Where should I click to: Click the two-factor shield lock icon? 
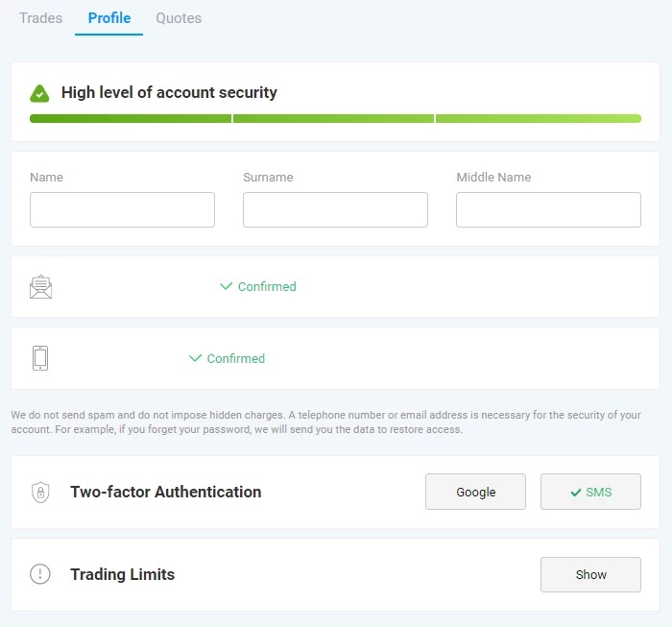pos(40,492)
